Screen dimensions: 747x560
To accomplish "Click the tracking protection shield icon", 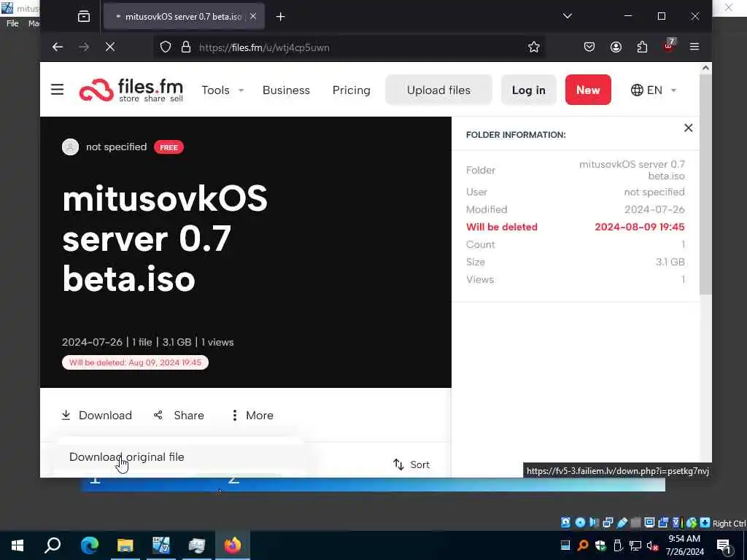I will [x=166, y=47].
